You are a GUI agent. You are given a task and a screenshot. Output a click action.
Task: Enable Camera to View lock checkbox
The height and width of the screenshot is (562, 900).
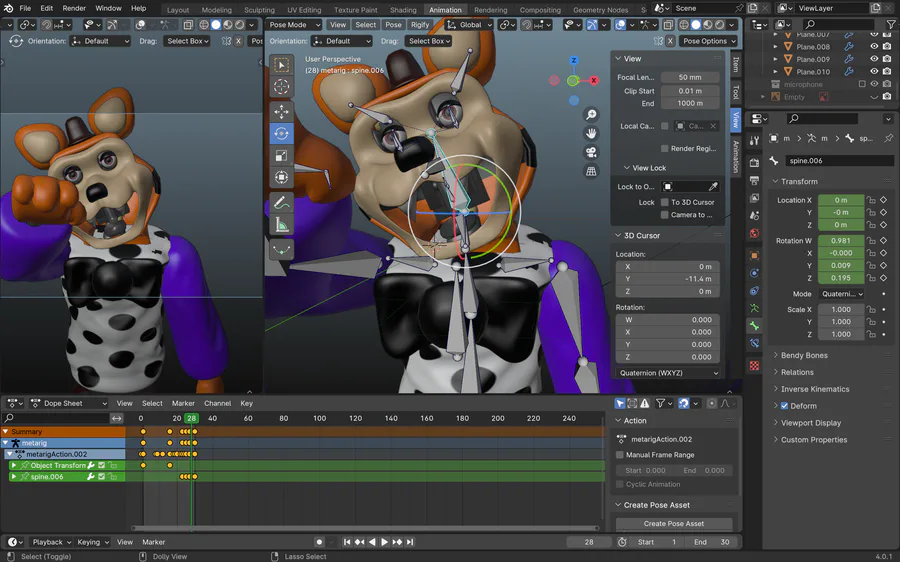pos(665,215)
